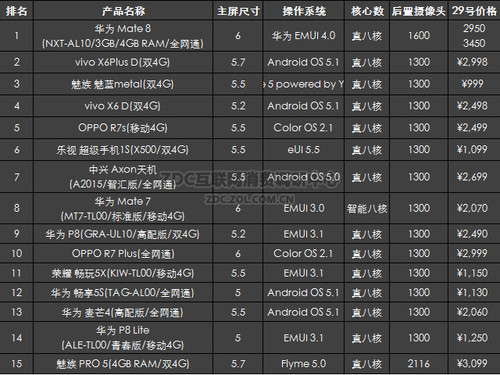Click the ¥2,490 price cell
Image resolution: width=500 pixels, height=375 pixels.
pyautogui.click(x=473, y=234)
